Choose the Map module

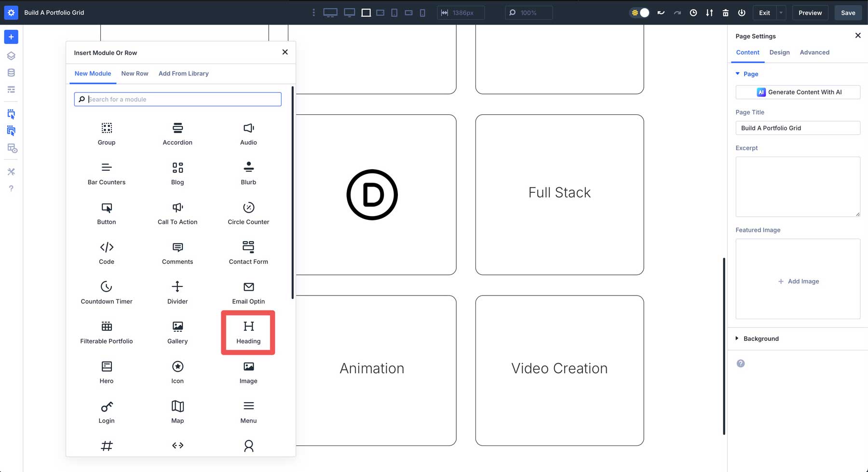[177, 411]
